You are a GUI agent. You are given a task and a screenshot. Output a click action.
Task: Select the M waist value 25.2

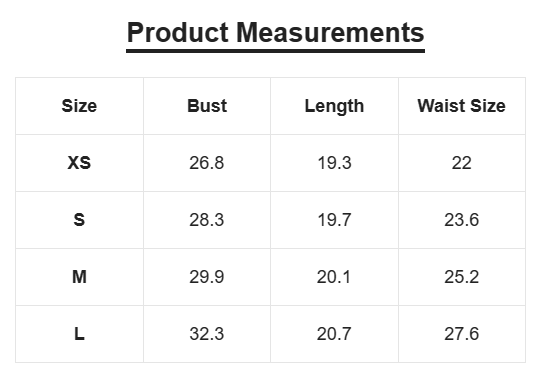pos(462,277)
